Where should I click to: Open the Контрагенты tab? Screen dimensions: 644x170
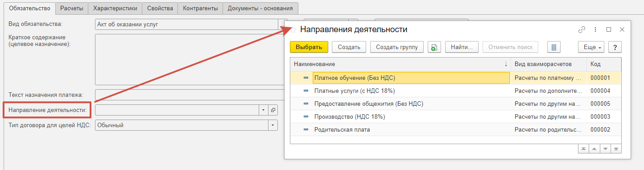(200, 8)
